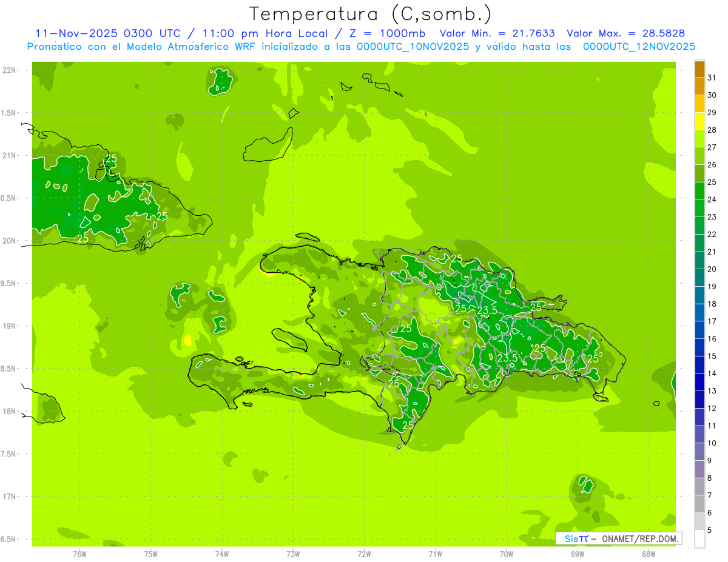The image size is (728, 562).
Task: Click the latitude label "18N"
Action: pyautogui.click(x=10, y=411)
